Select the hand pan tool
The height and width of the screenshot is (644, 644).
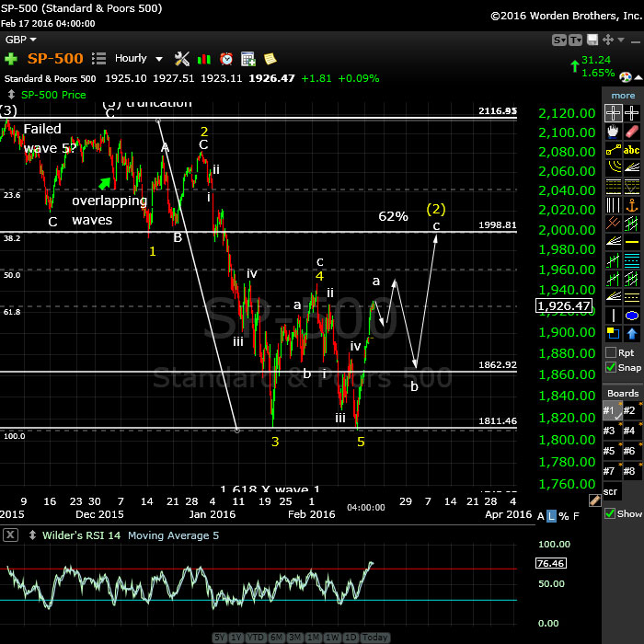pos(613,132)
